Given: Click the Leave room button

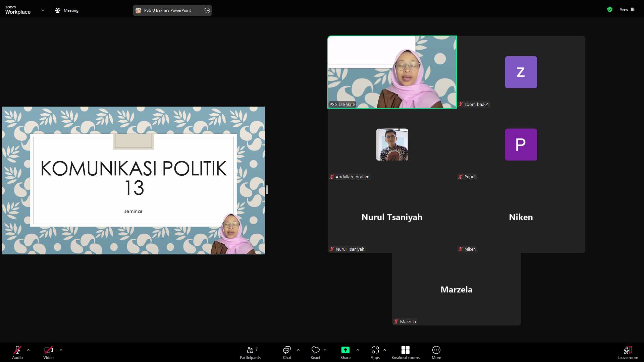Looking at the screenshot, I should (x=628, y=352).
